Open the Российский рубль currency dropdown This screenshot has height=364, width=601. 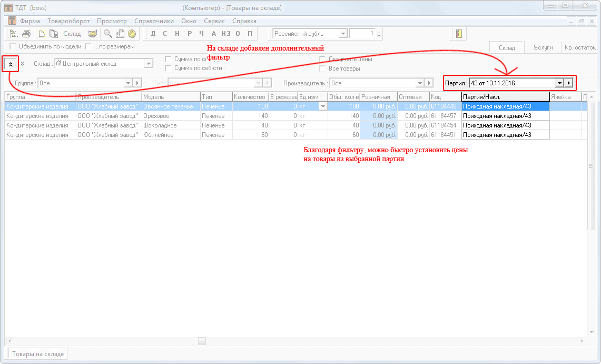click(343, 34)
